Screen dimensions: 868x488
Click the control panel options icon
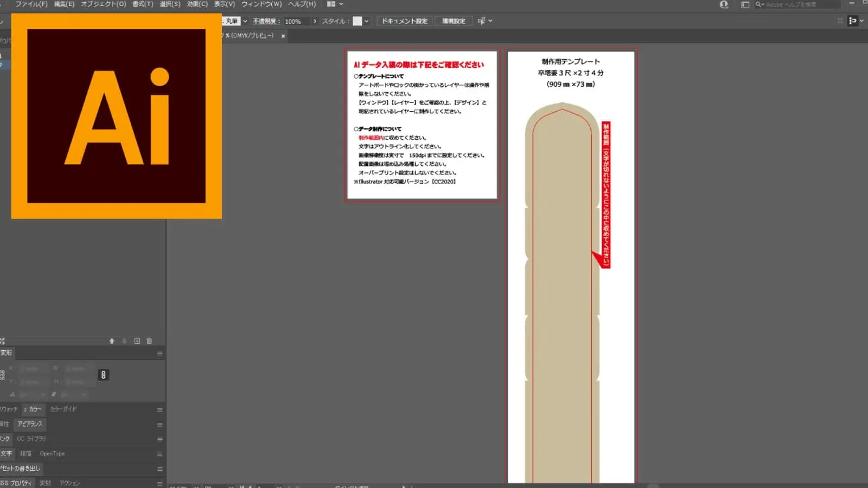[x=853, y=21]
